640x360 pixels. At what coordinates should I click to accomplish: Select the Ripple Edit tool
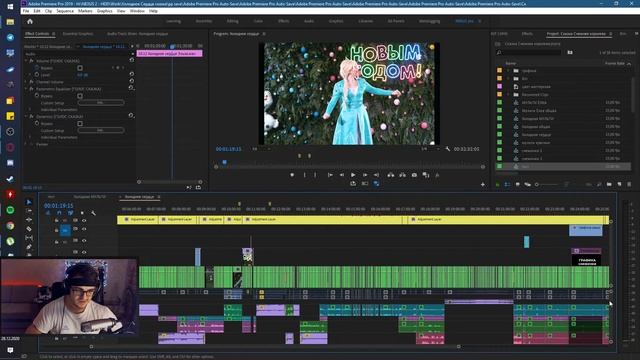29,220
